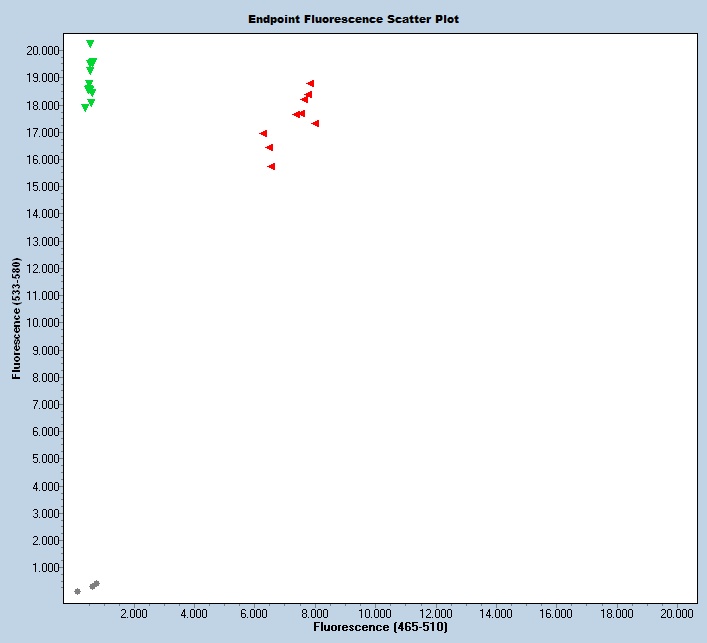Screen dimensions: 707x643
Task: Click the 14.000 tick label on x-axis
Action: [496, 612]
